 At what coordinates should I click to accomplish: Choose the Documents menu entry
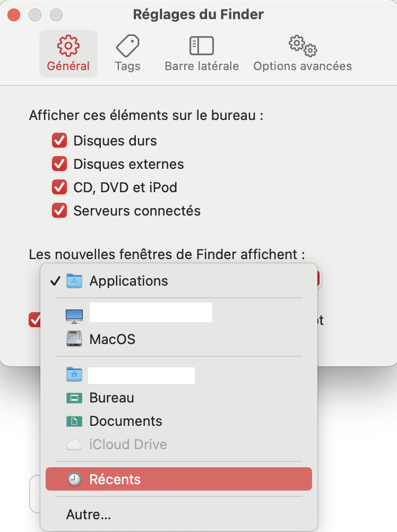click(x=126, y=421)
